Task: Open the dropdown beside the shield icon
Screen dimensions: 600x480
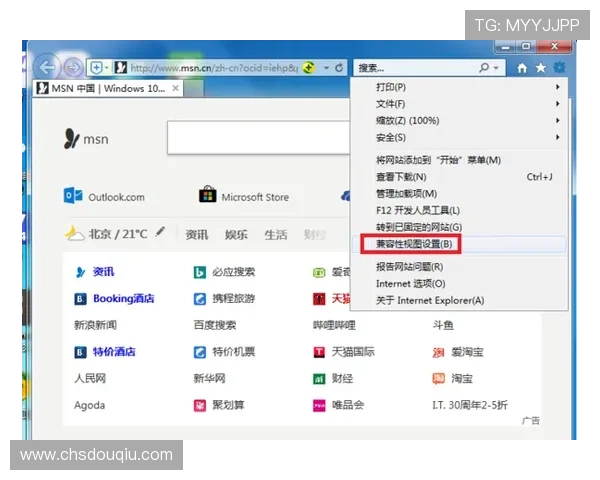Action: click(106, 68)
